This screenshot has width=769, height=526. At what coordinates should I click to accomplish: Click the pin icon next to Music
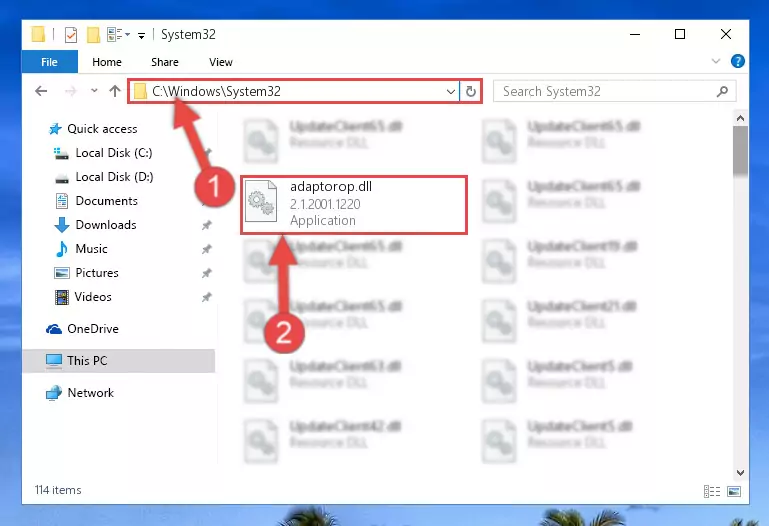(x=206, y=249)
